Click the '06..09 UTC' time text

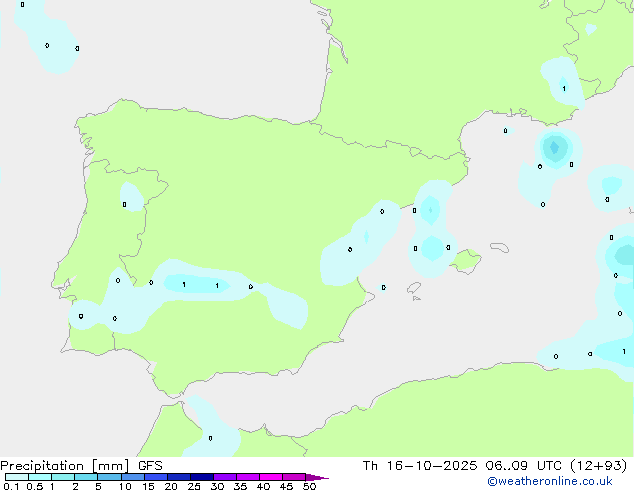click(x=524, y=466)
